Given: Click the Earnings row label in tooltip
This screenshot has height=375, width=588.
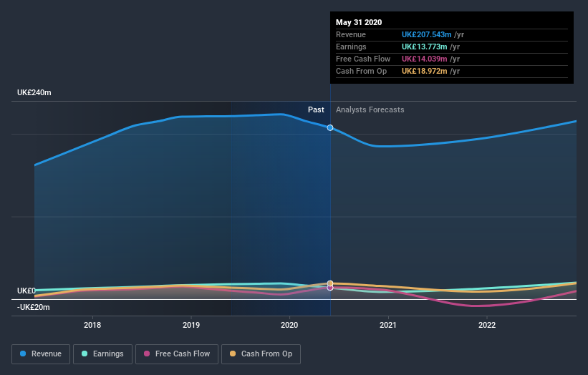Looking at the screenshot, I should point(351,47).
